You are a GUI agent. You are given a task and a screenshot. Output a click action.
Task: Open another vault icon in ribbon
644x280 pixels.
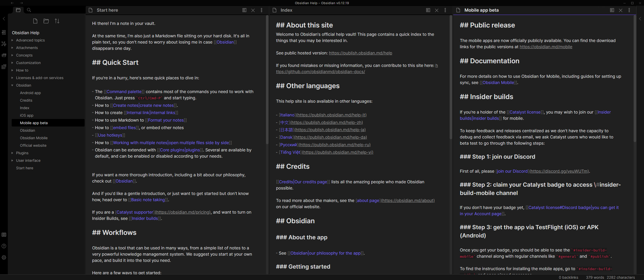[x=4, y=235]
